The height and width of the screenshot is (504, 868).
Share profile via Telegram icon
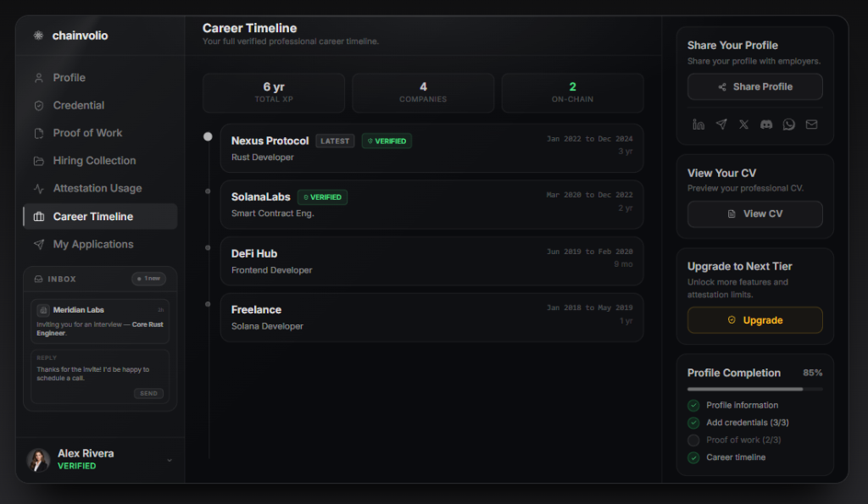tap(721, 125)
